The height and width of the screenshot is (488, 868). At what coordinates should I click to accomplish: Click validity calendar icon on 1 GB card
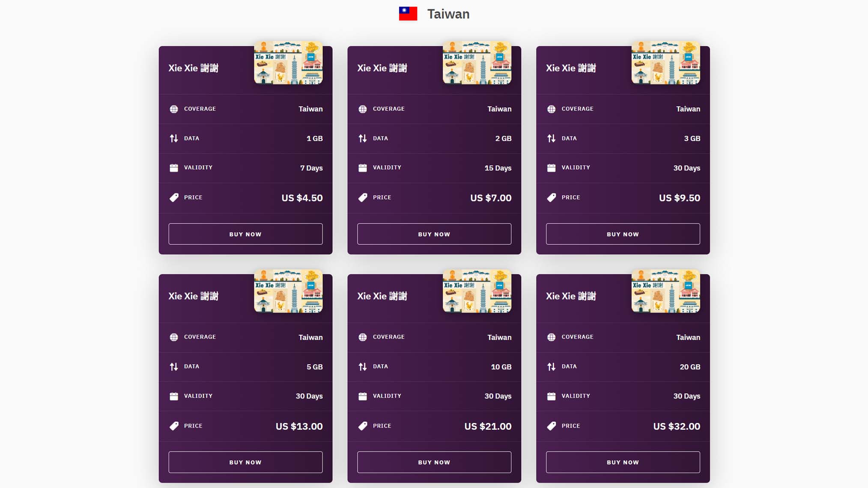pos(174,168)
